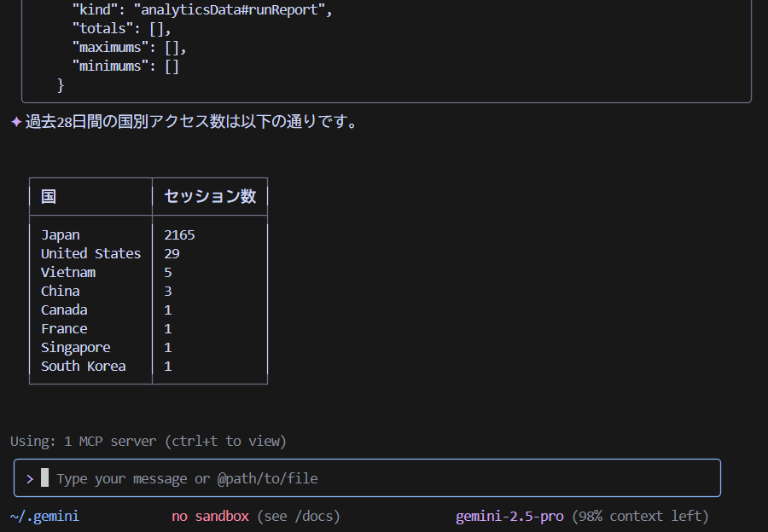Click the 'Japan' row in the table

pyautogui.click(x=60, y=234)
